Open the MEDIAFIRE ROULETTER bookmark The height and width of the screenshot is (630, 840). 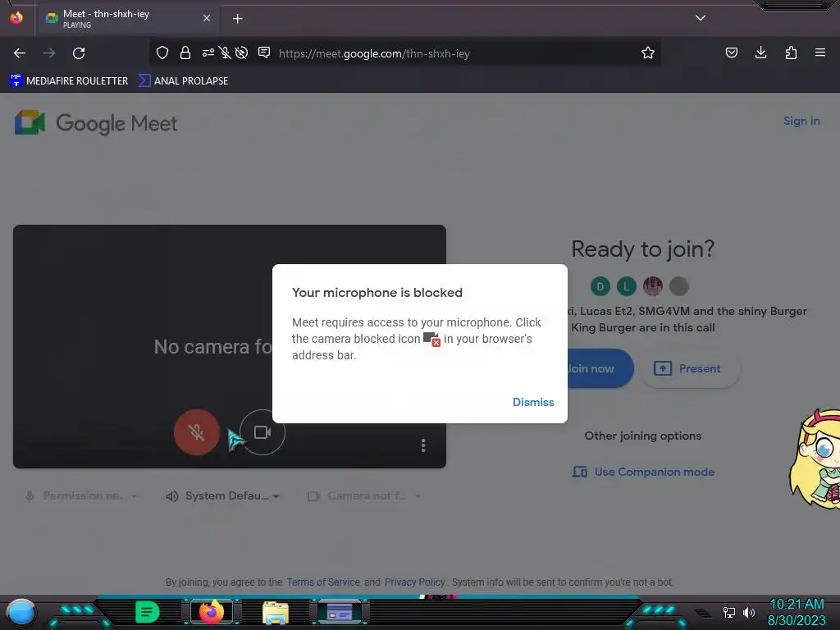tap(69, 81)
